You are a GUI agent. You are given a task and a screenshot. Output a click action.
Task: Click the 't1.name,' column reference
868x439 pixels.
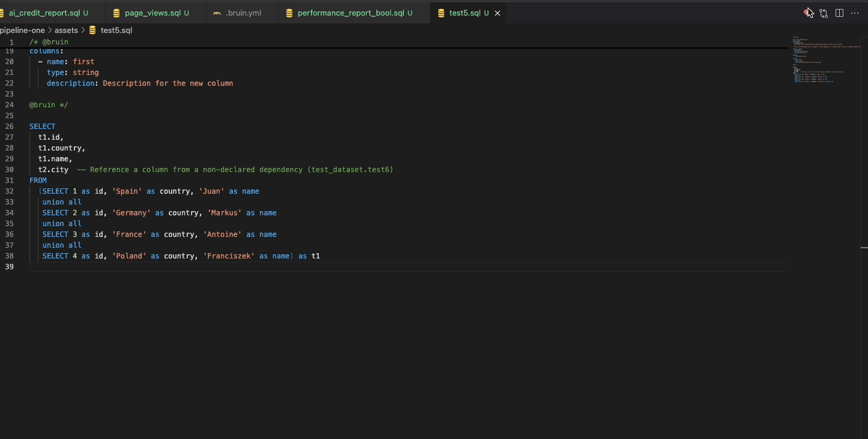[55, 159]
